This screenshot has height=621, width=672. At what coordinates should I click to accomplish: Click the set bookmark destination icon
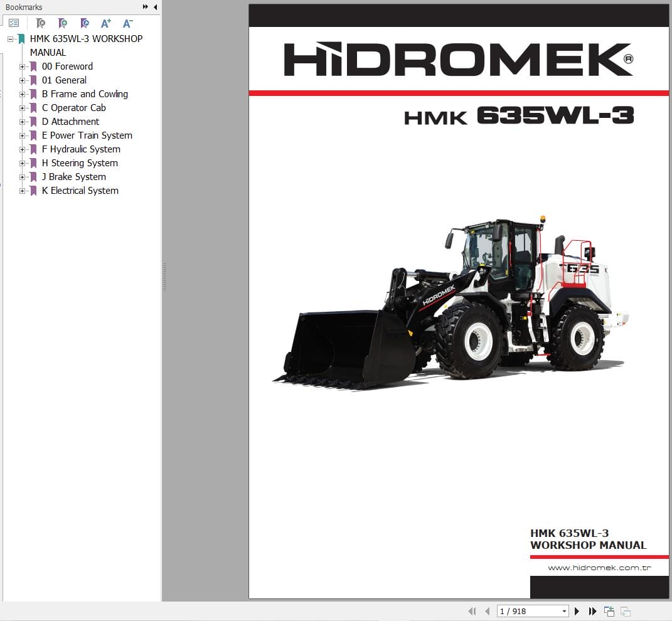coord(85,23)
